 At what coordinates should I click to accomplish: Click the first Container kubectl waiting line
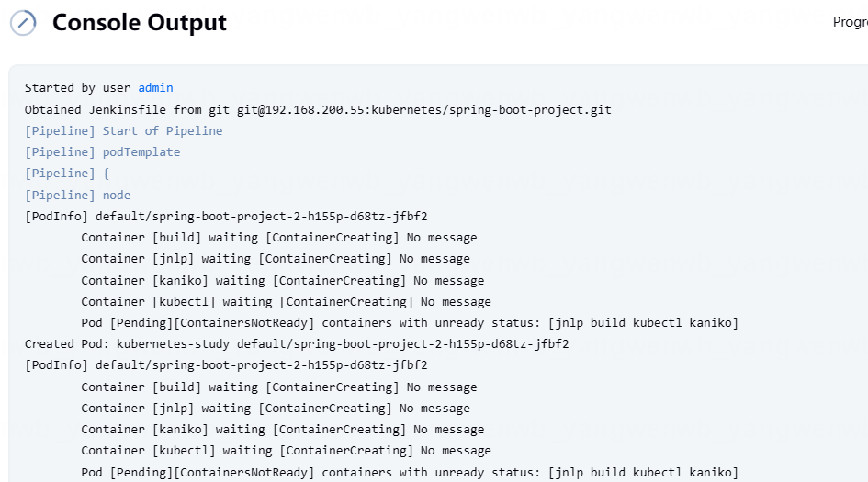click(286, 302)
